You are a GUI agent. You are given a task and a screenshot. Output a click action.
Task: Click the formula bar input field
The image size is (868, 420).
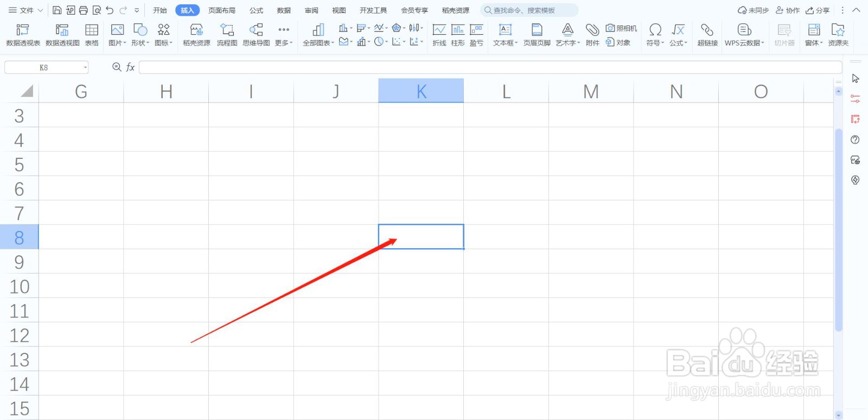(x=490, y=67)
